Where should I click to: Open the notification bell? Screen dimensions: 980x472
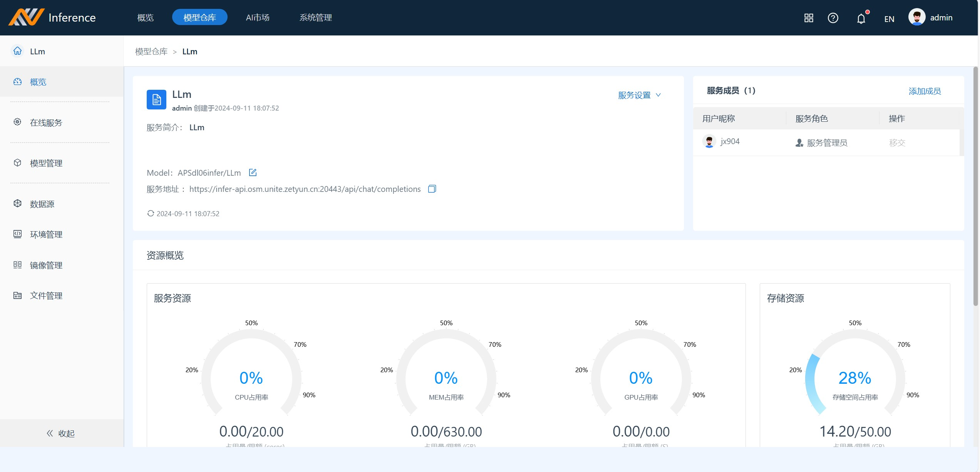point(861,18)
